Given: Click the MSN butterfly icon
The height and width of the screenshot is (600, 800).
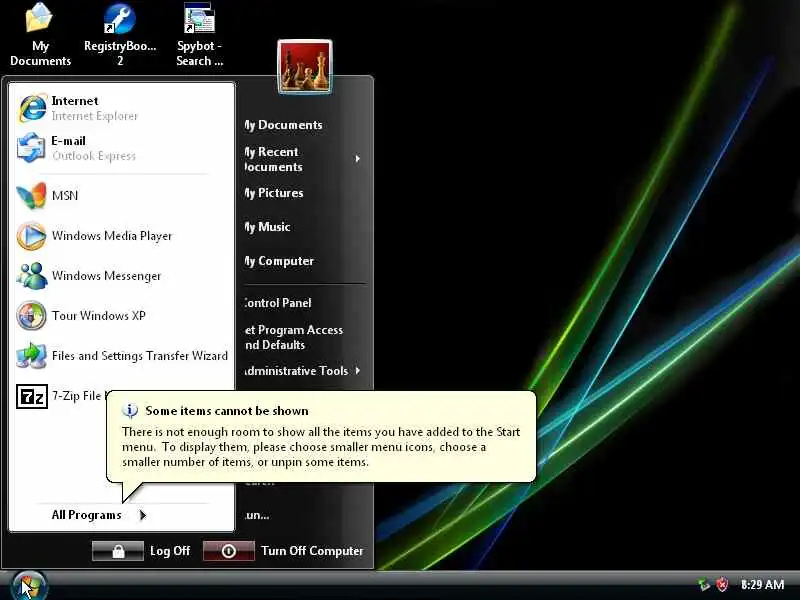Looking at the screenshot, I should tap(32, 195).
